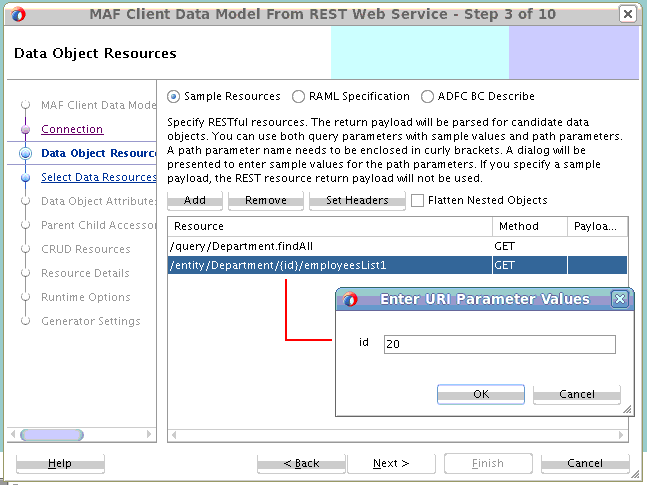This screenshot has width=647, height=485.
Task: Cancel the wizard with bottom Cancel button
Action: (585, 464)
